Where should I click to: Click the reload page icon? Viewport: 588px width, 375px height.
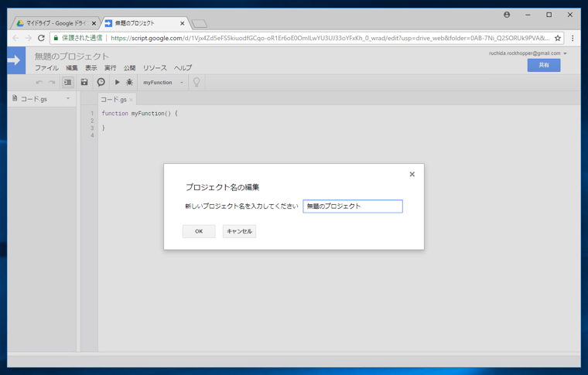pyautogui.click(x=41, y=38)
